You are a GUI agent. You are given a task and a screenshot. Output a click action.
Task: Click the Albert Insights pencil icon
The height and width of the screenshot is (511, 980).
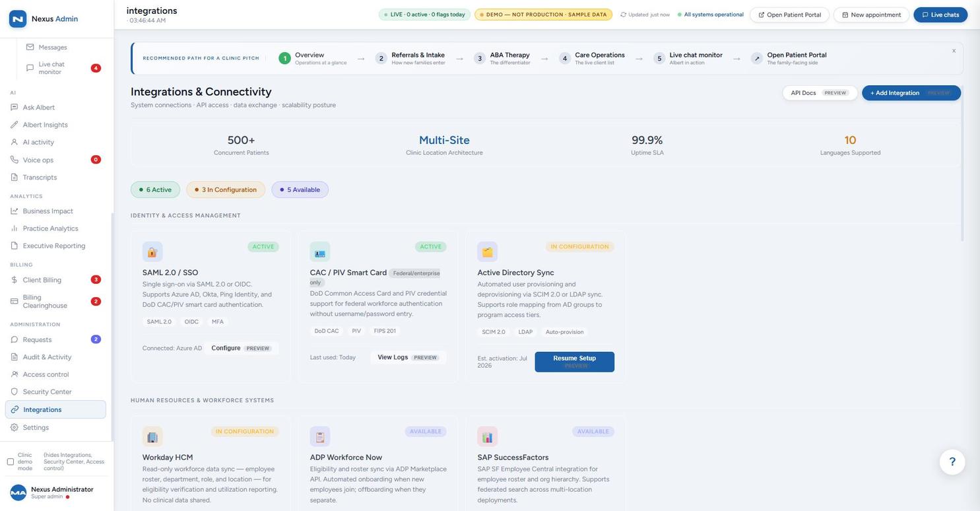15,125
